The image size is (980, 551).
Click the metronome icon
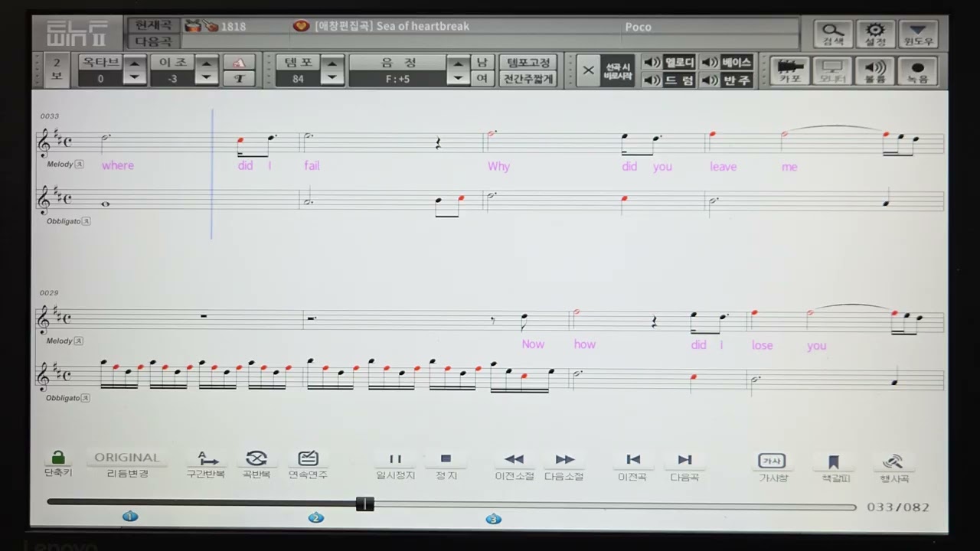click(x=240, y=63)
